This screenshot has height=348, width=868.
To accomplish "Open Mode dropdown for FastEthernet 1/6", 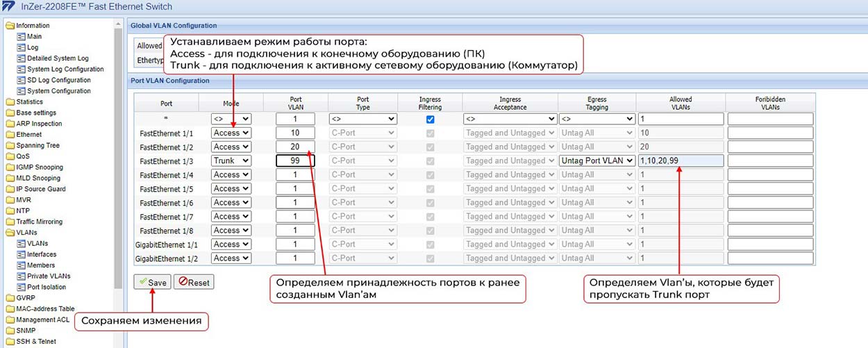I will (x=231, y=202).
